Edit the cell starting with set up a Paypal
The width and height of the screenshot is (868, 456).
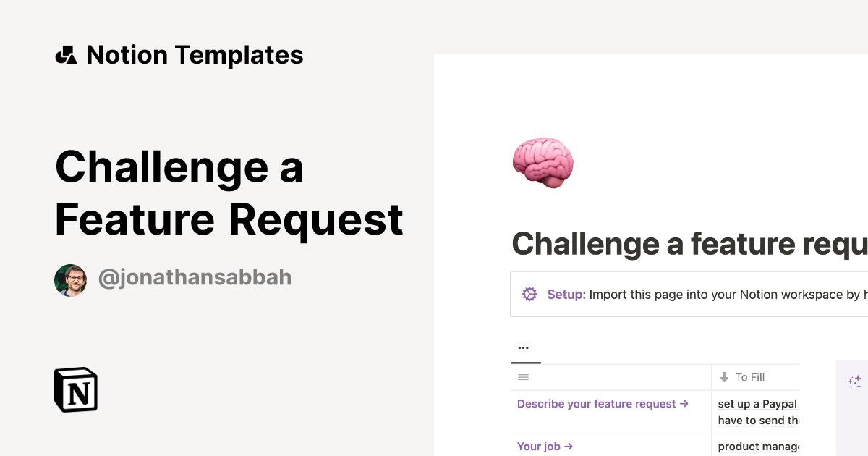pyautogui.click(x=757, y=412)
